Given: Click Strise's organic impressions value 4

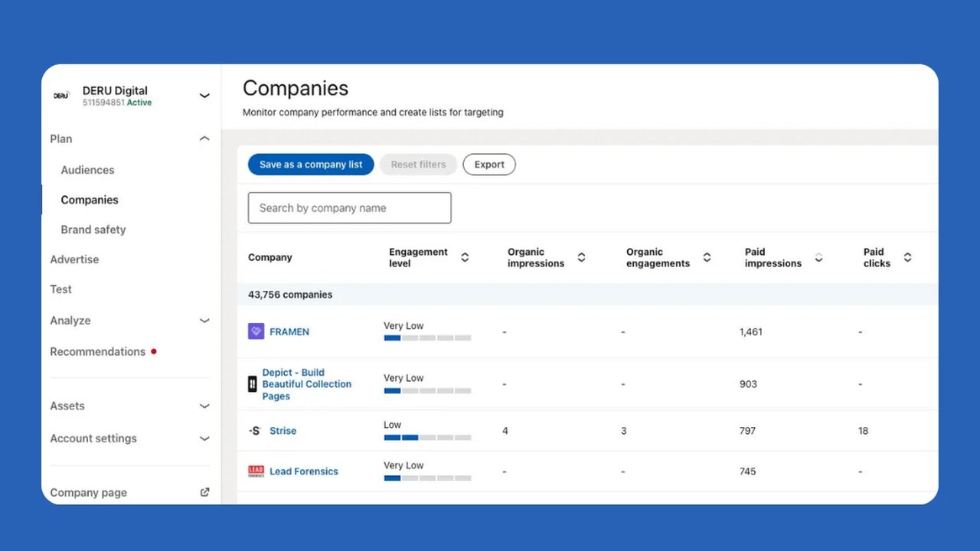Looking at the screenshot, I should (505, 431).
